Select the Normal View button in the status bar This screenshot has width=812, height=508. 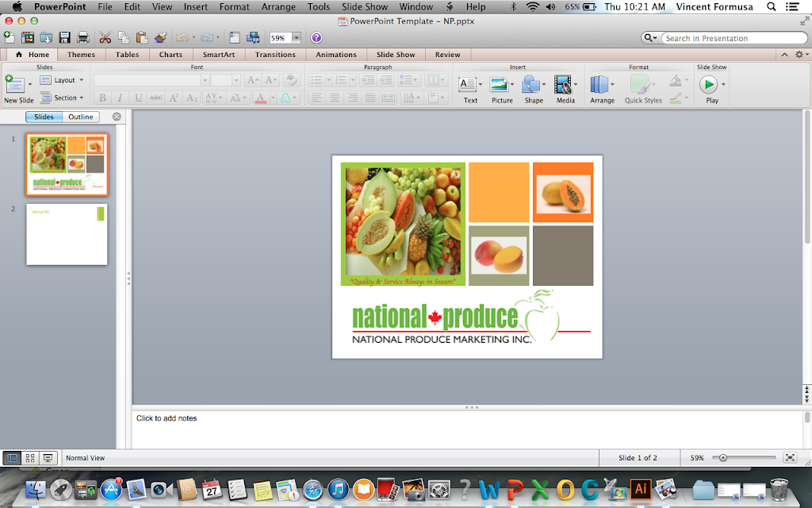point(13,458)
